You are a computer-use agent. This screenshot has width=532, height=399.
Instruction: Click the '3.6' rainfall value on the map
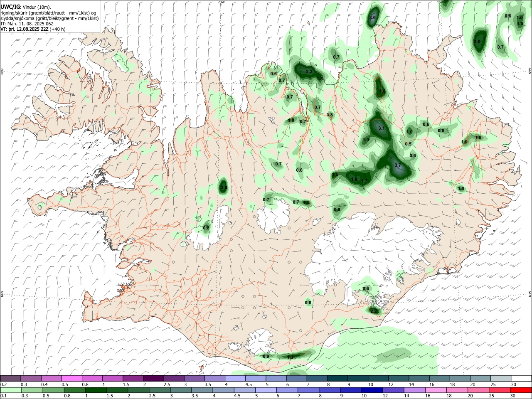372,17
